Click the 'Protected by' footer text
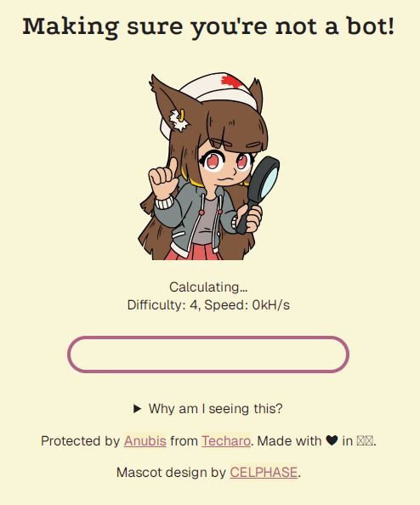The image size is (420, 505). click(x=81, y=440)
